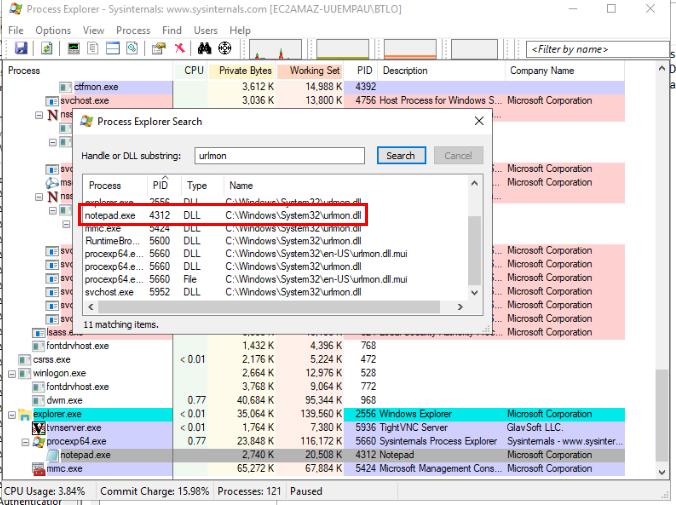Open the Process menu
This screenshot has height=505, width=676.
(133, 30)
